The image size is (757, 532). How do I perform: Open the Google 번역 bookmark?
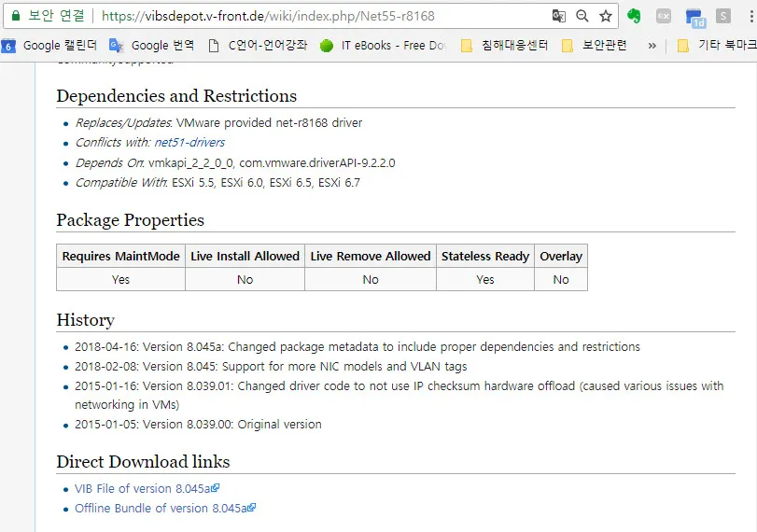[x=152, y=45]
